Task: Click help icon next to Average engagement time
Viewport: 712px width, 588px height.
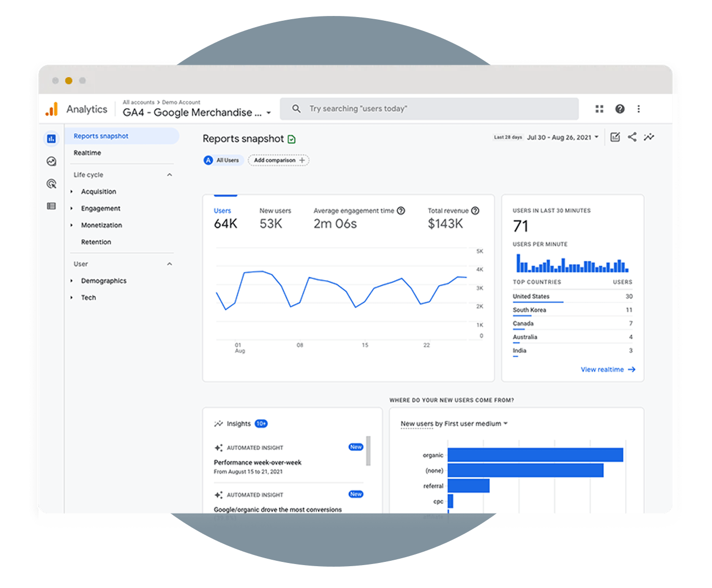Action: coord(401,211)
